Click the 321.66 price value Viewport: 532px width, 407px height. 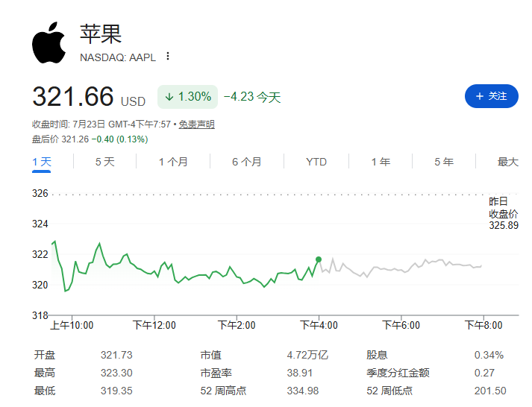(73, 97)
